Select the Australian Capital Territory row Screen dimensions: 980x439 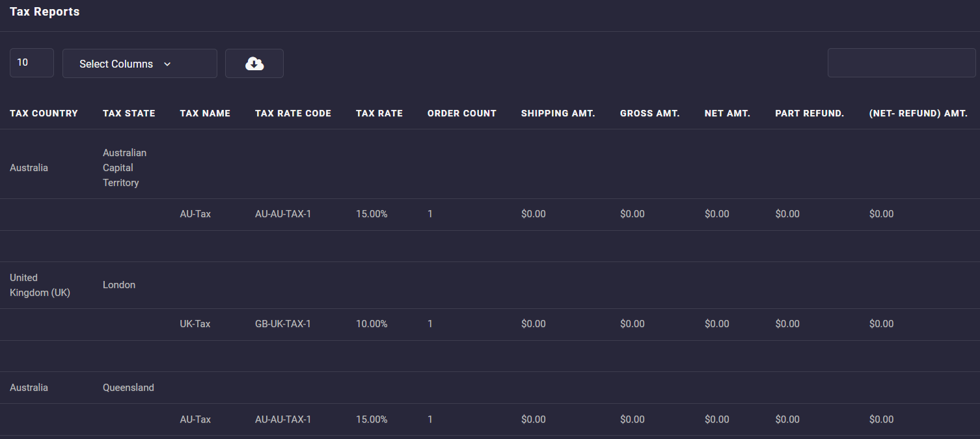(x=124, y=168)
